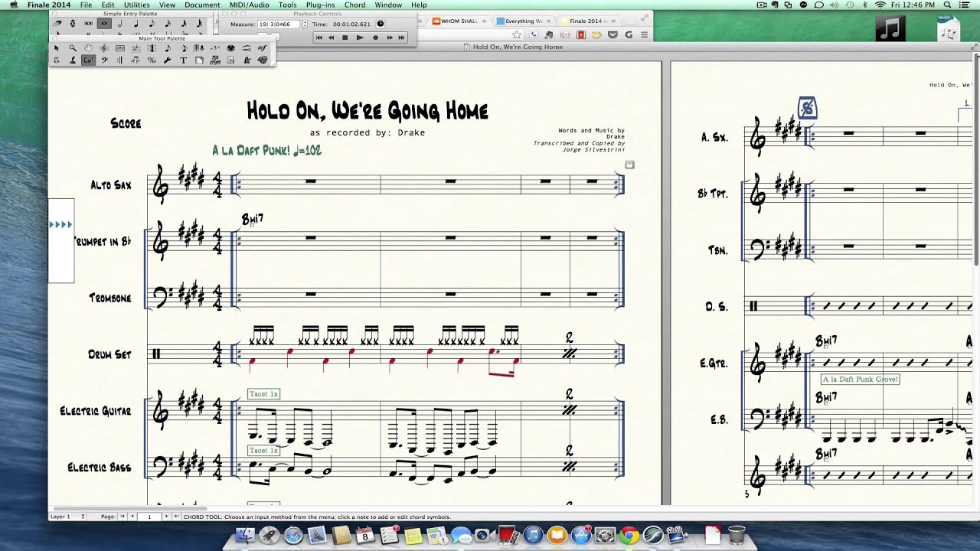Screen dimensions: 980x551
Task: Open the File menu
Action: click(x=87, y=5)
